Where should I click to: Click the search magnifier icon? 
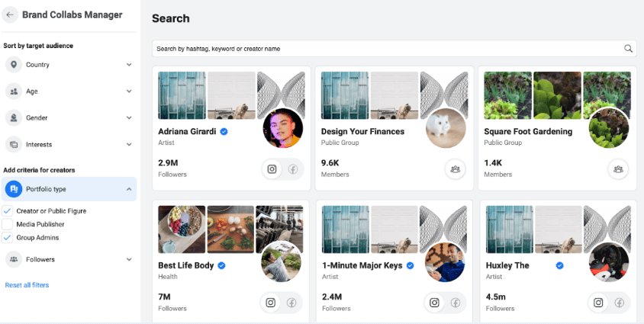coord(629,49)
